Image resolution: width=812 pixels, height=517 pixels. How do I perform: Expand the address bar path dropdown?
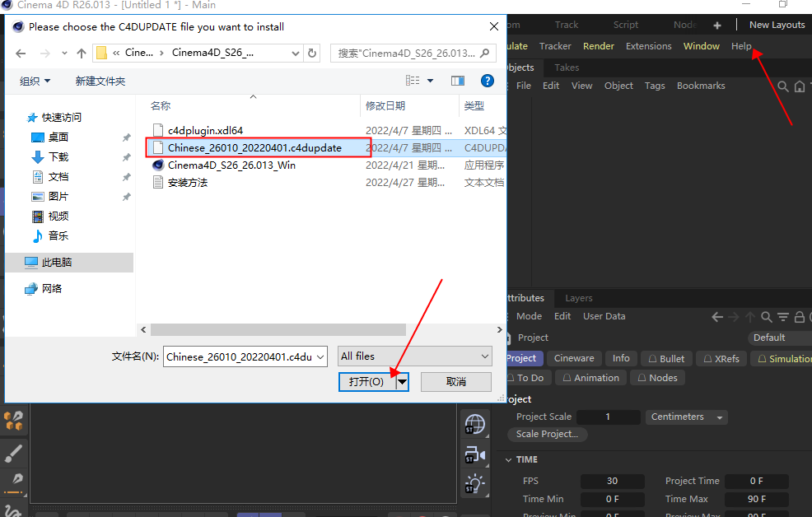point(295,54)
